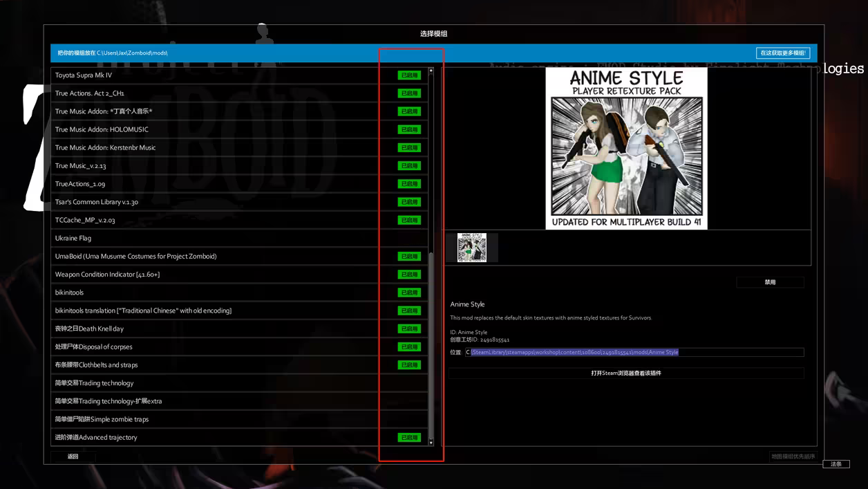
Task: Select the 进阶弹道Advanced trajectory mod name
Action: click(x=96, y=437)
